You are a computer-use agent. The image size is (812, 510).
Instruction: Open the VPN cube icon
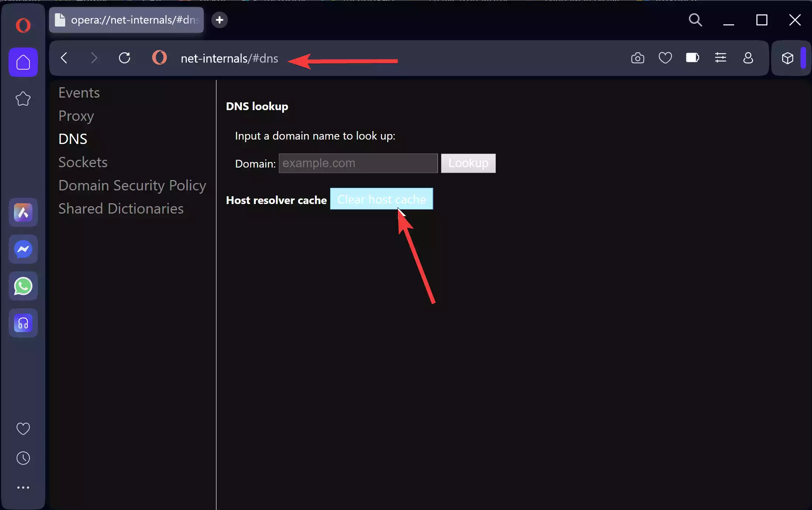[788, 58]
